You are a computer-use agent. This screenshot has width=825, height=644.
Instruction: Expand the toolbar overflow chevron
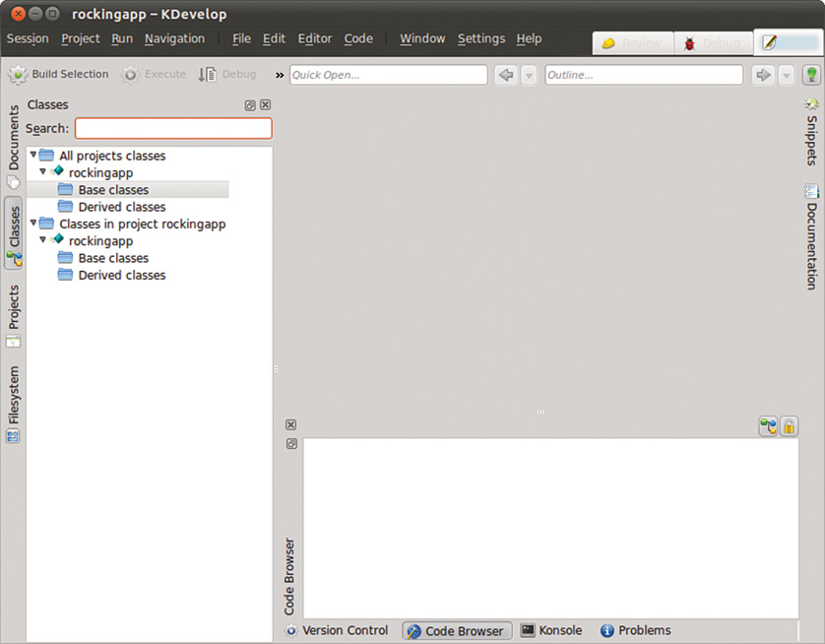(280, 75)
